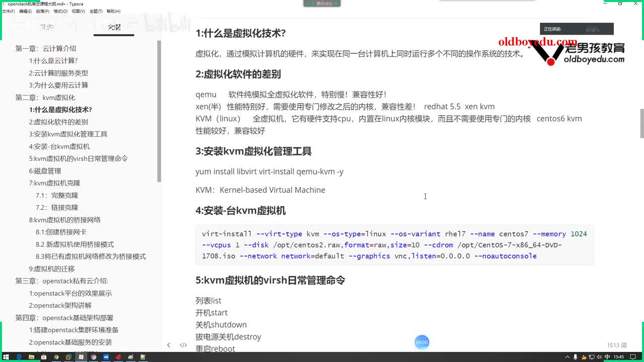The image size is (644, 362).
Task: Go to outline item 第一章：云计算介绍
Action: (x=46, y=49)
